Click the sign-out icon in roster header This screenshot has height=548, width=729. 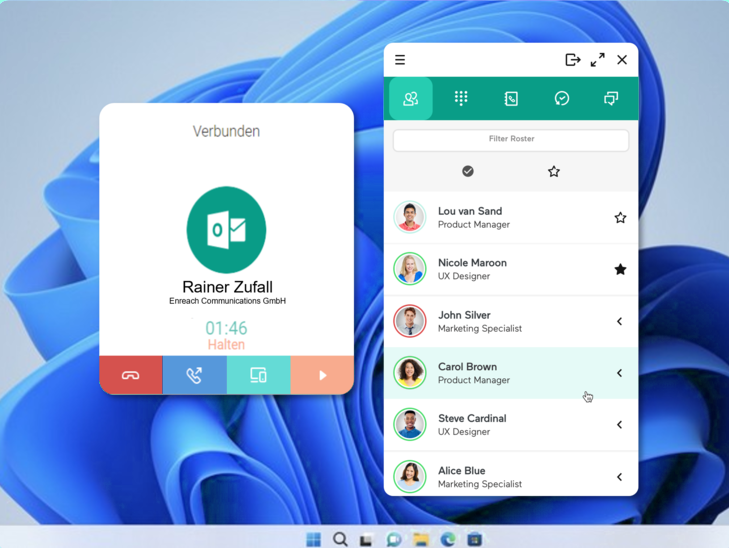tap(573, 60)
